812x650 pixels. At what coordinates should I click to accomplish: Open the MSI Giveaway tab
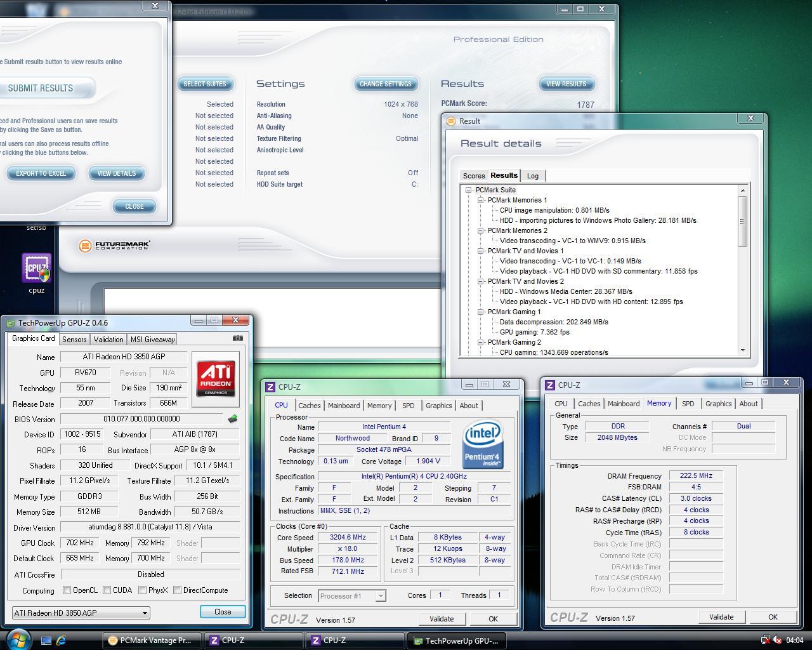(x=152, y=339)
